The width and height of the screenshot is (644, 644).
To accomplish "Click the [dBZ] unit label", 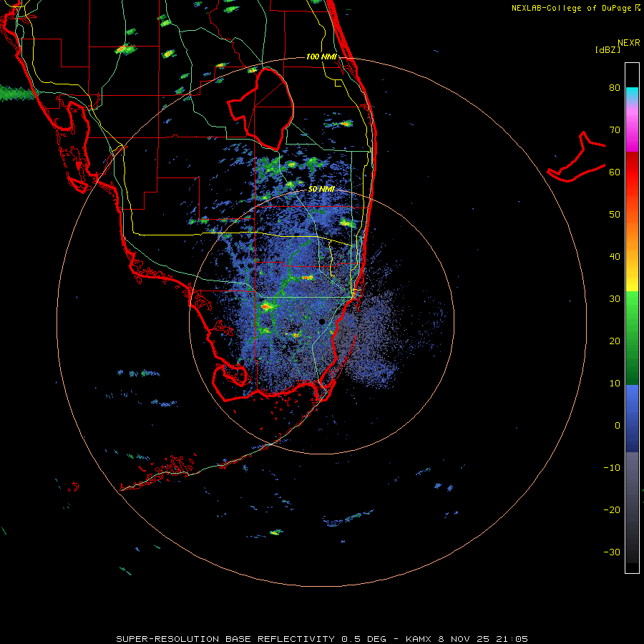I will [608, 49].
